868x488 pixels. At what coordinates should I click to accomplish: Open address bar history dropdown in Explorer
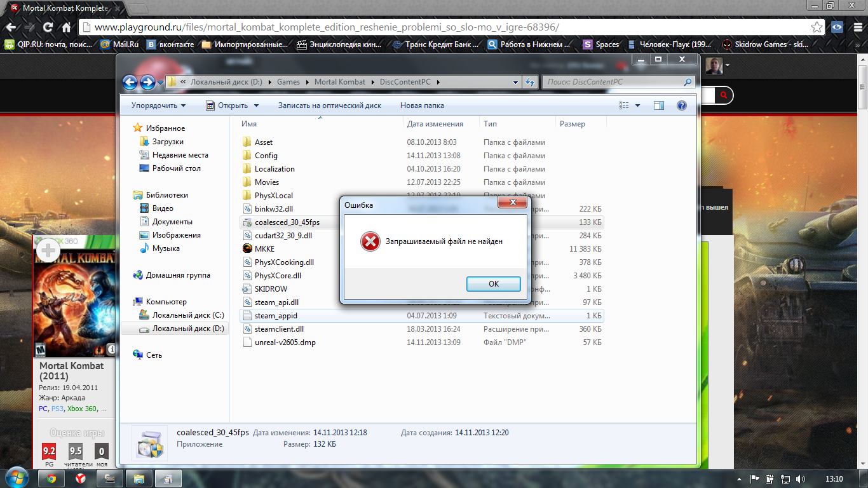[515, 82]
